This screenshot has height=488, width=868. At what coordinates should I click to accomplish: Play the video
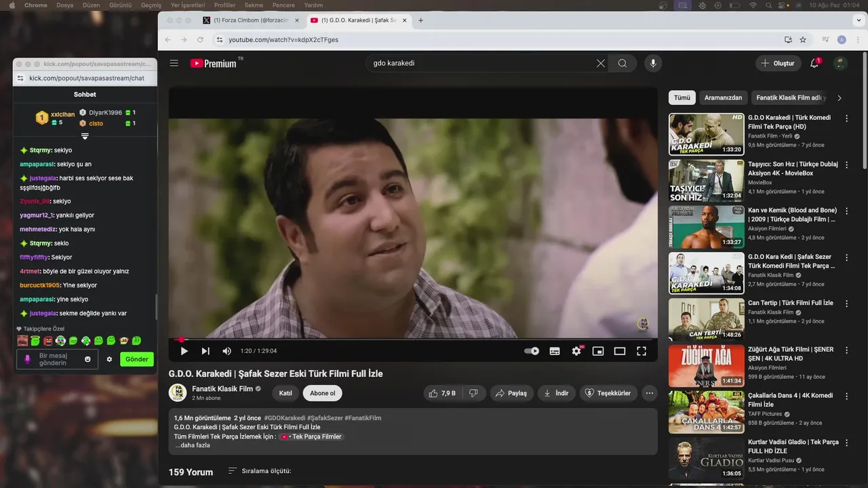click(184, 351)
